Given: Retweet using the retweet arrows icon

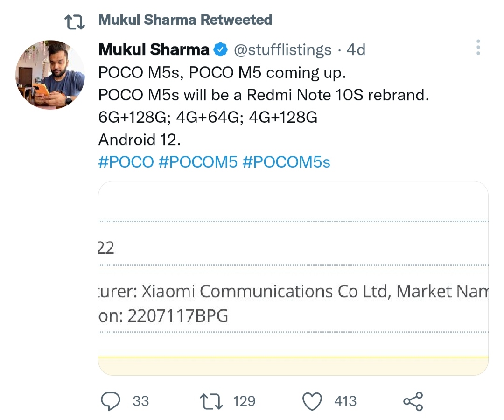Looking at the screenshot, I should pyautogui.click(x=211, y=401).
